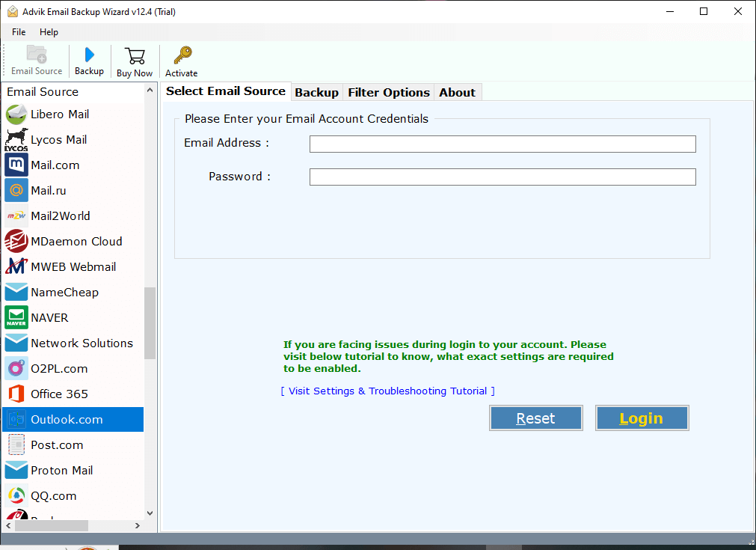Choose the Proton Mail envelope icon
This screenshot has height=550, width=756.
pyautogui.click(x=16, y=471)
